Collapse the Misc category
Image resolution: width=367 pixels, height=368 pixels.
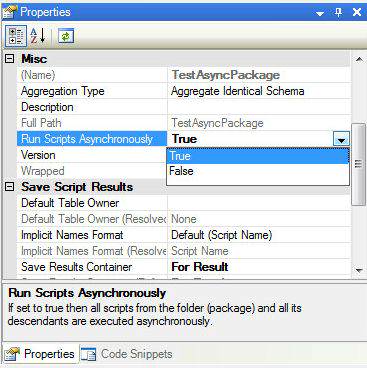[x=10, y=59]
